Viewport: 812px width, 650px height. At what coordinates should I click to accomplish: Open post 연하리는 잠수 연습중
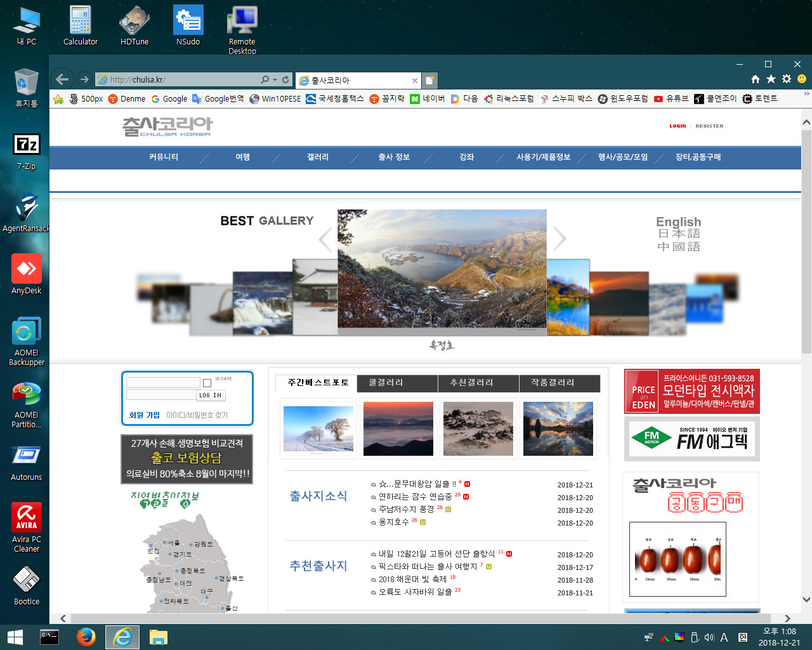coord(415,496)
